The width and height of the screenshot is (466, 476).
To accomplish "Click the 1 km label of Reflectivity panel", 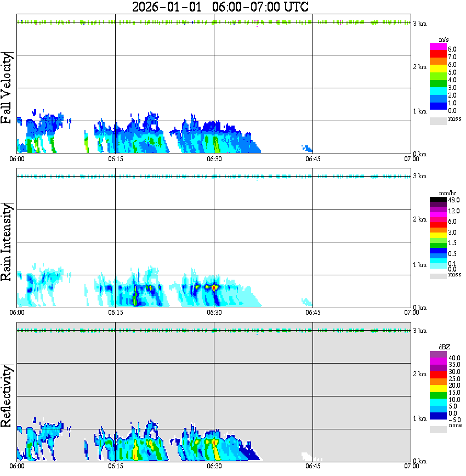I will 419,418.
